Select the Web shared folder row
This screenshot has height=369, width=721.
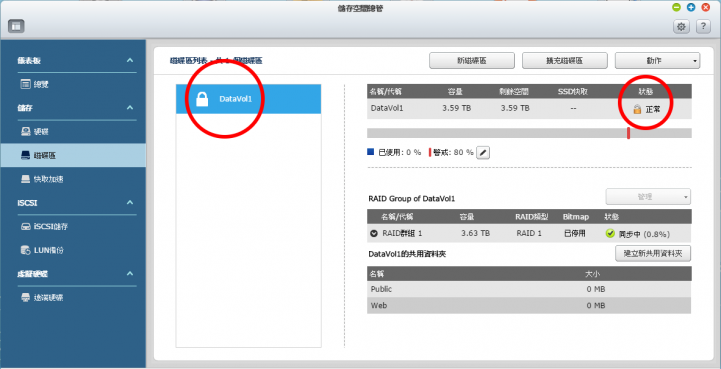point(529,306)
